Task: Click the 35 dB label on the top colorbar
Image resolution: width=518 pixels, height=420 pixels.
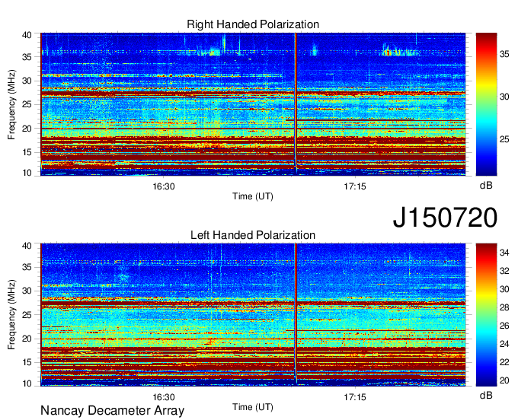Action: [504, 54]
